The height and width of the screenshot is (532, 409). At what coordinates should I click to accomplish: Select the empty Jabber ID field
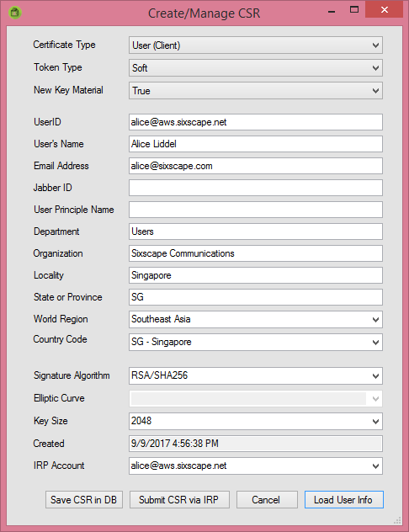point(256,188)
